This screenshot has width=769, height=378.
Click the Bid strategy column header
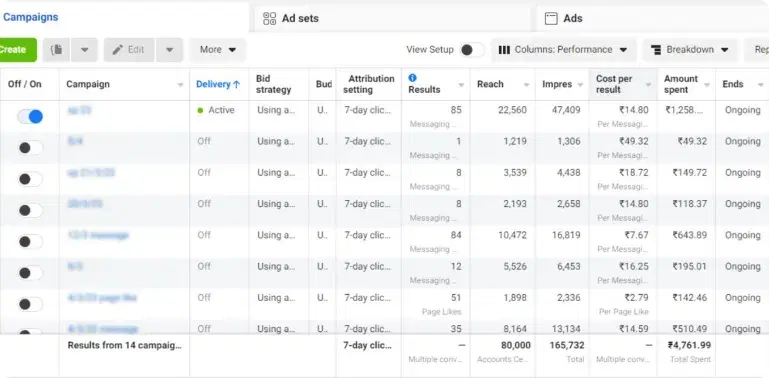click(274, 84)
